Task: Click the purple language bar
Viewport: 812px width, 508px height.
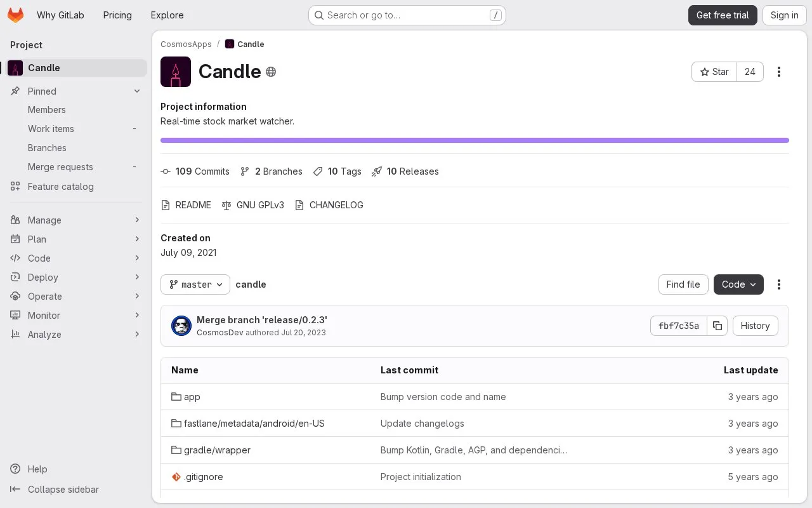Action: tap(475, 140)
